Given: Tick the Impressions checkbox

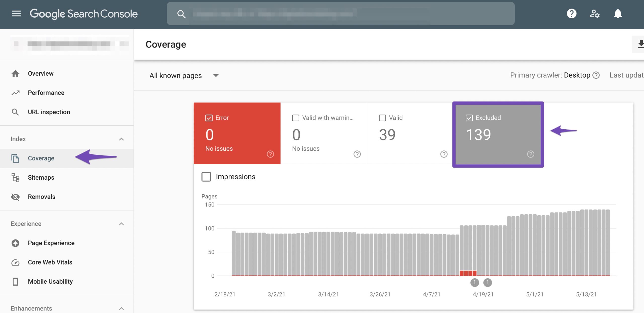Looking at the screenshot, I should 206,177.
